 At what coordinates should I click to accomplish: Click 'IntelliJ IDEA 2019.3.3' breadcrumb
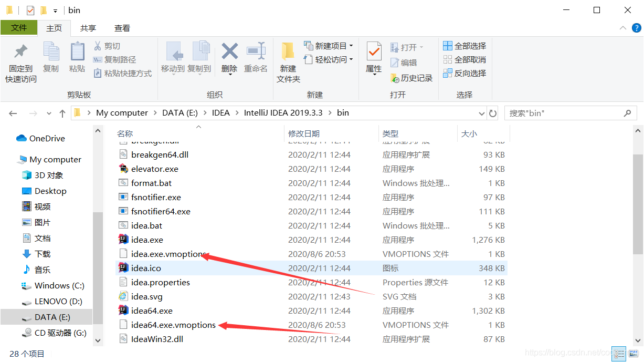(283, 113)
